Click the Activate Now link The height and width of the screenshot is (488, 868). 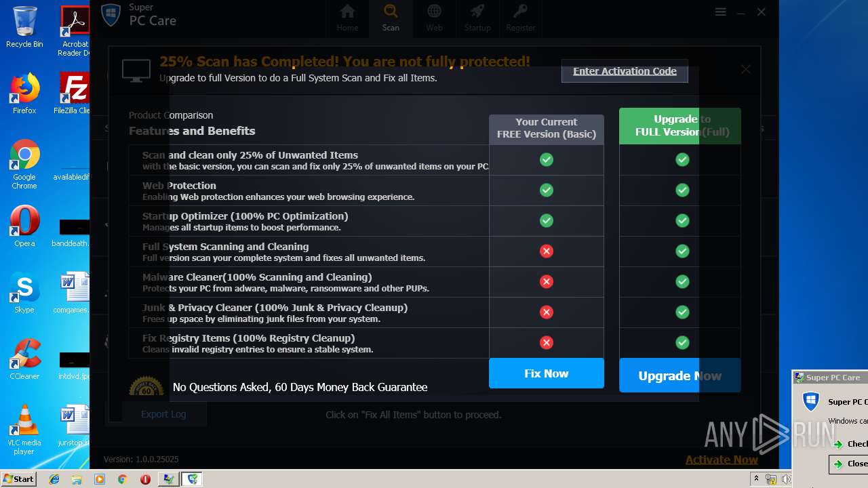pos(722,460)
